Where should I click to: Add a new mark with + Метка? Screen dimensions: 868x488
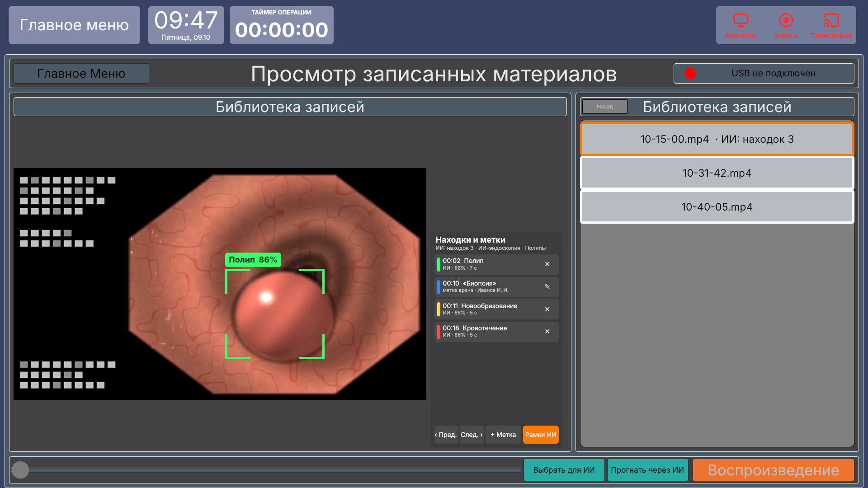tap(503, 435)
